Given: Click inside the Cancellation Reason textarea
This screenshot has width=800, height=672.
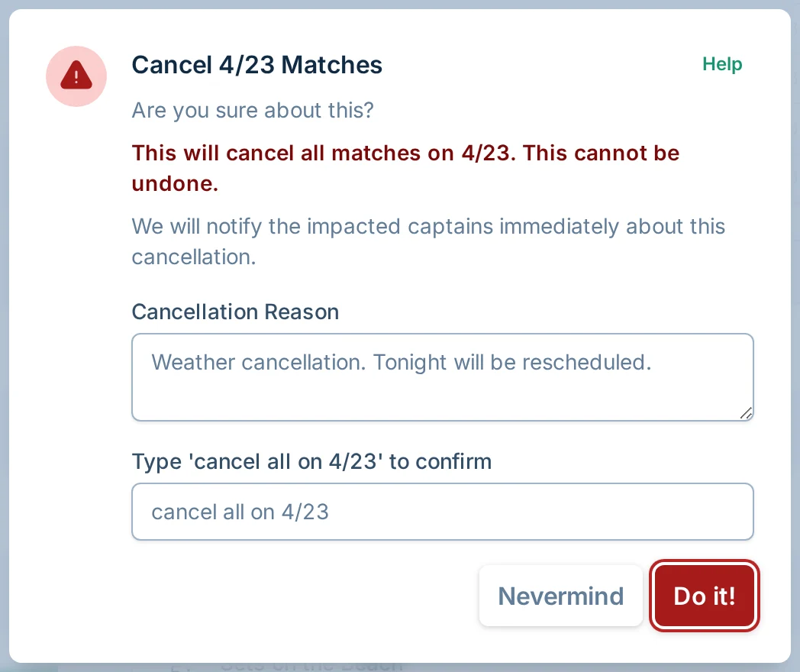Looking at the screenshot, I should pyautogui.click(x=443, y=376).
